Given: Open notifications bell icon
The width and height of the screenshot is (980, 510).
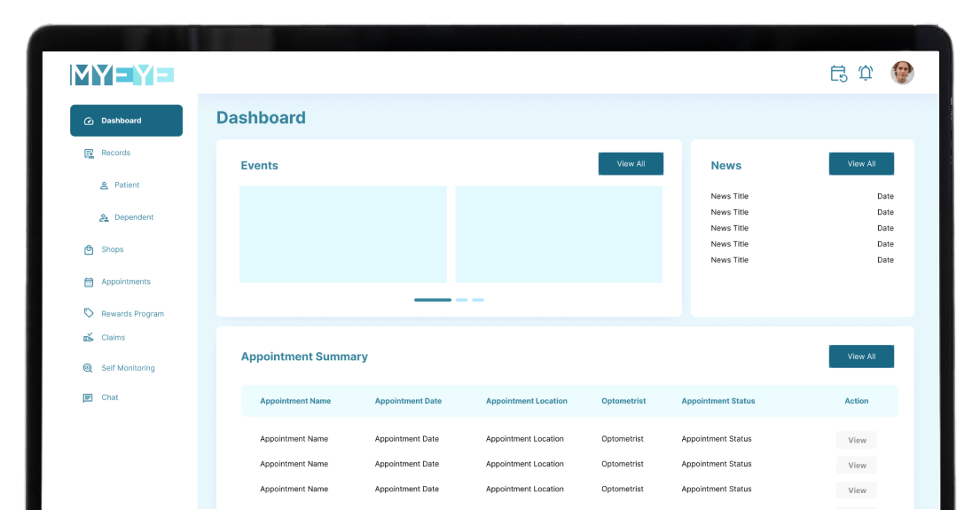Looking at the screenshot, I should [x=866, y=74].
